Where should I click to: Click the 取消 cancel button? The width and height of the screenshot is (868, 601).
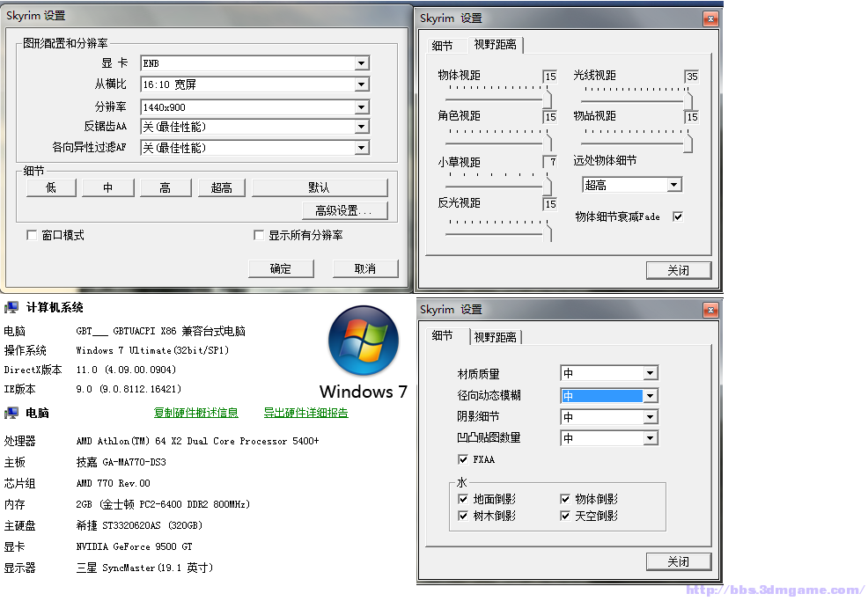pyautogui.click(x=365, y=269)
